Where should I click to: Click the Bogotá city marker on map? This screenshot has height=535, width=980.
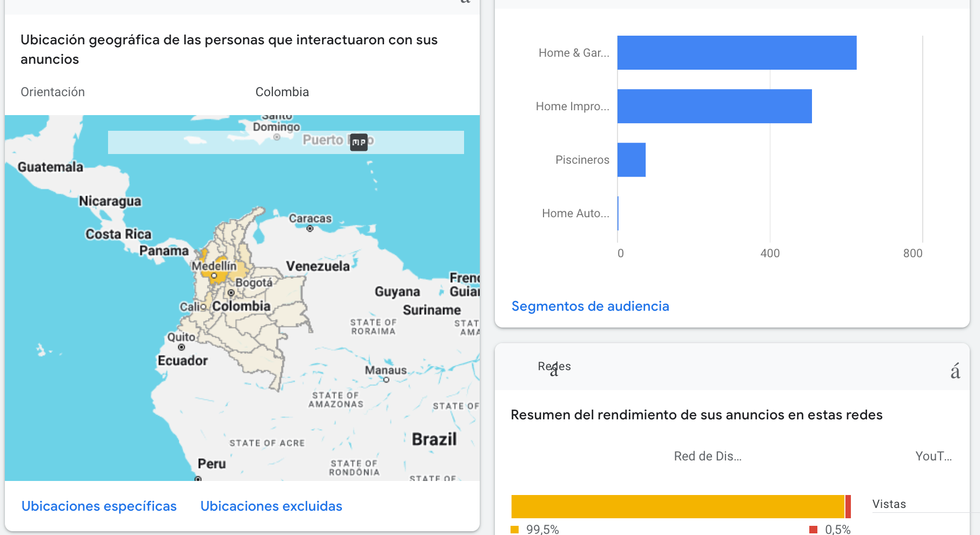pyautogui.click(x=231, y=293)
